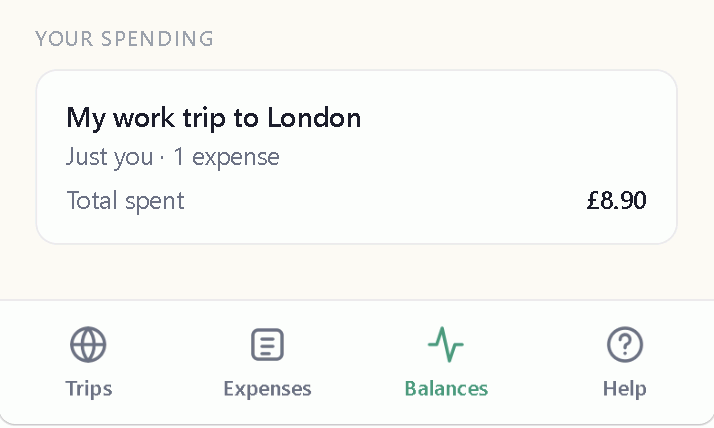Click the My work trip to London title
The width and height of the screenshot is (714, 428).
coord(214,118)
